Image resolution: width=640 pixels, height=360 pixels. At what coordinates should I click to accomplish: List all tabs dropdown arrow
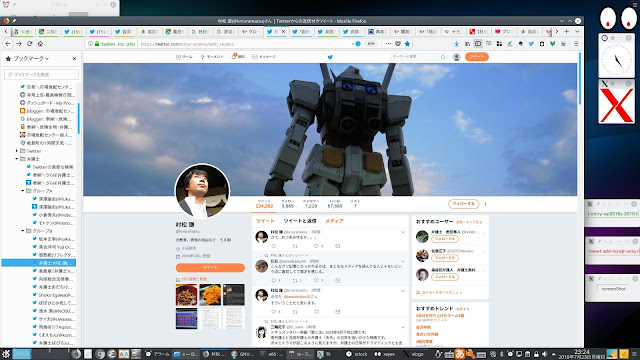click(577, 31)
